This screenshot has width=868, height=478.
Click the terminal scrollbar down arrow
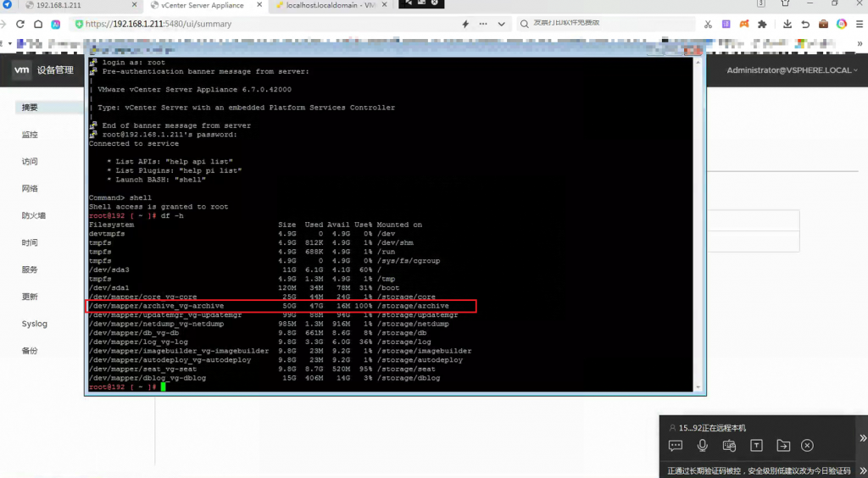tap(698, 387)
